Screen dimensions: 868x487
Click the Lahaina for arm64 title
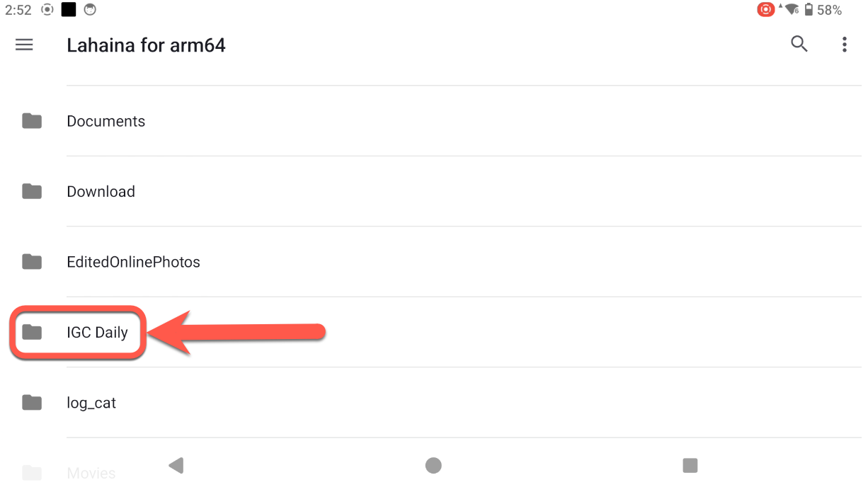click(x=146, y=45)
